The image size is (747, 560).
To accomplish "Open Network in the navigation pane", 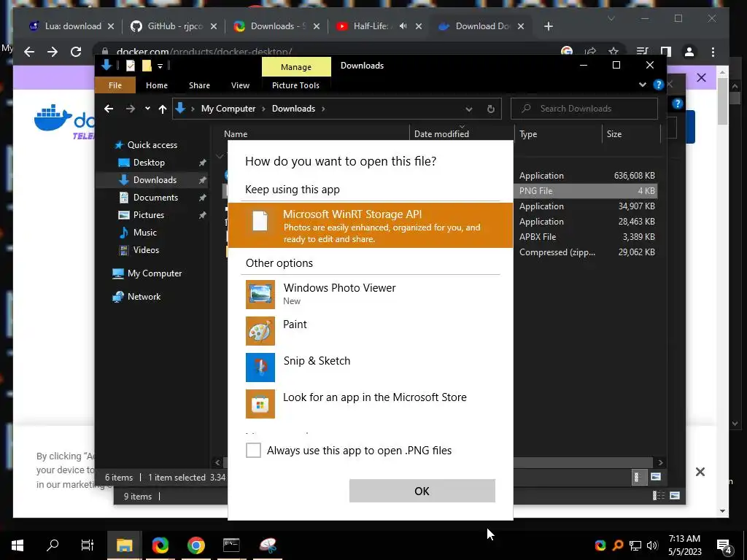I will [144, 297].
